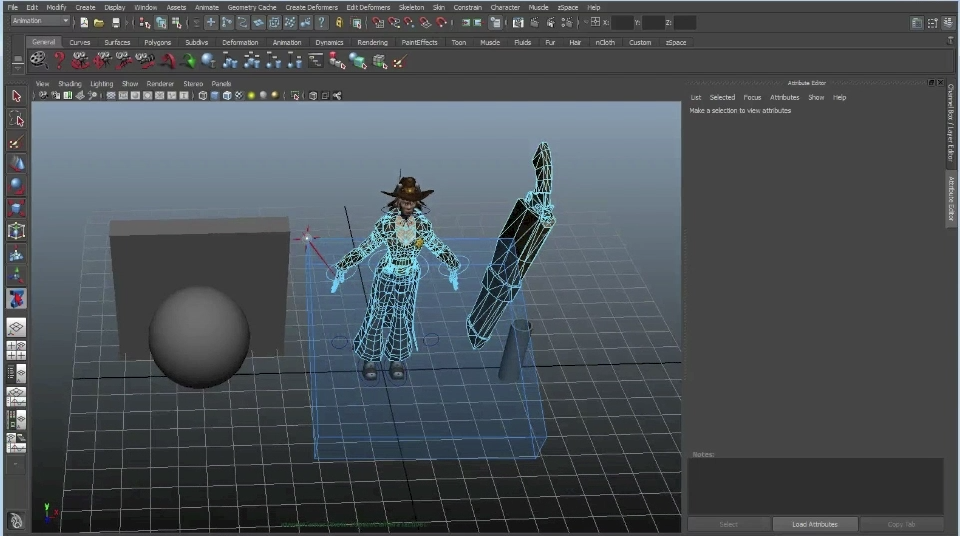960x536 pixels.
Task: Toggle Wireframe on shaded in panel toolbar
Action: pyautogui.click(x=227, y=96)
